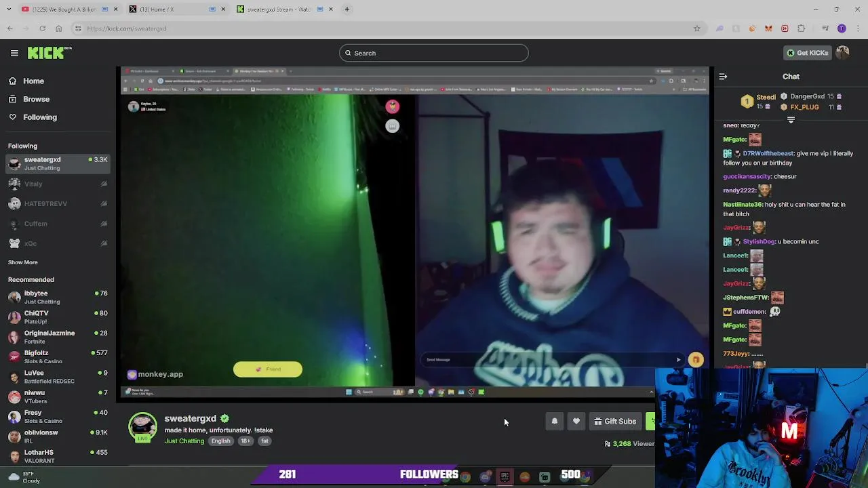Open the Just Chatting category link
Viewport: 868px width, 488px height.
tap(184, 441)
